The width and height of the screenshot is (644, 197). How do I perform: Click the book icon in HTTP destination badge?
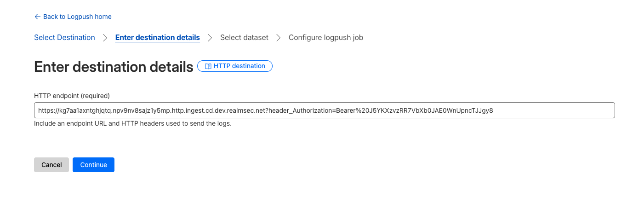pyautogui.click(x=208, y=66)
